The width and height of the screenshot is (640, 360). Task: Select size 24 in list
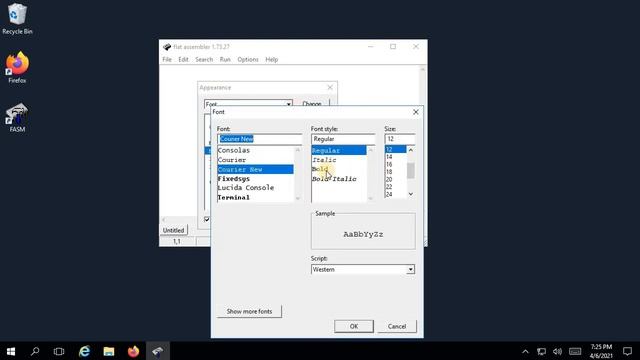(396, 194)
